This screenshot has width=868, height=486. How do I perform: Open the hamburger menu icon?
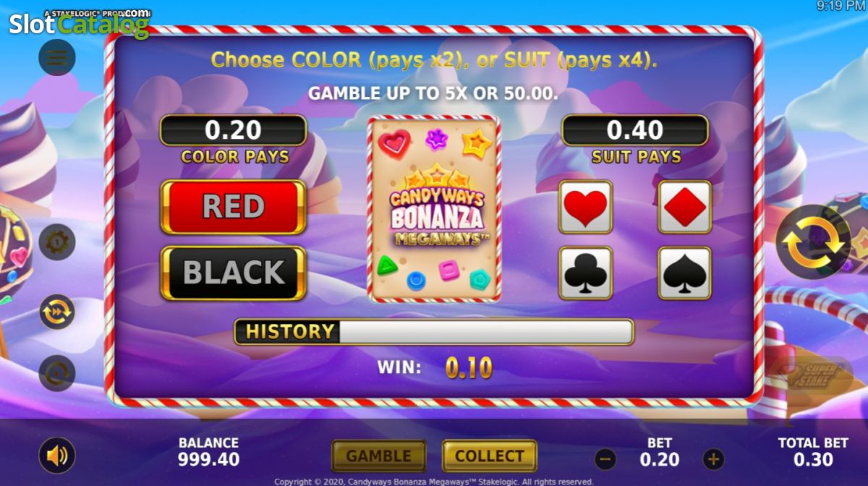click(57, 58)
